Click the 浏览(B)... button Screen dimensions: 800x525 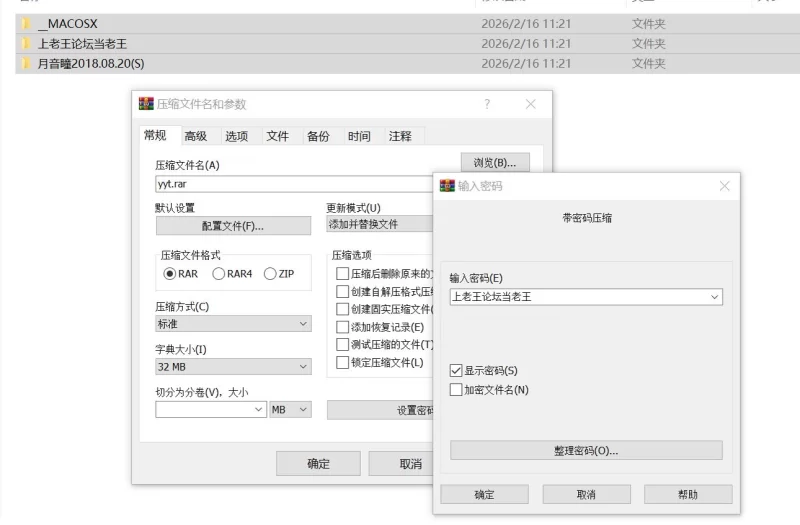(495, 163)
